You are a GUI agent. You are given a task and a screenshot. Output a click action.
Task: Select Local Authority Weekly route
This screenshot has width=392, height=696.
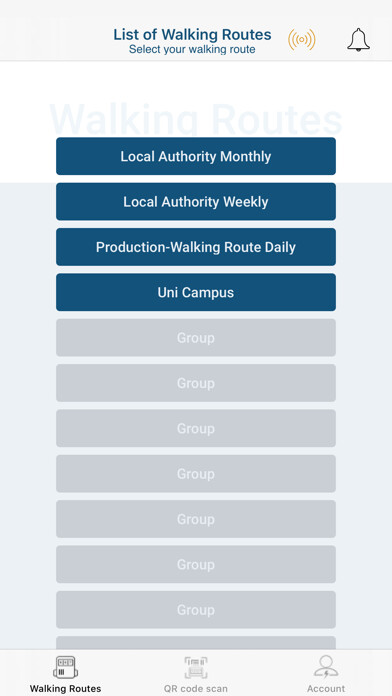(196, 202)
